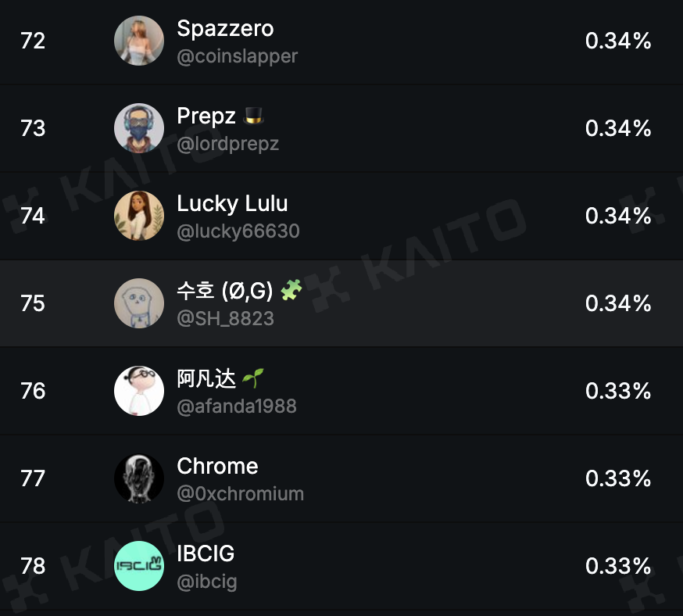Viewport: 683px width, 616px height.
Task: Click the puzzle piece emoji on row 75
Action: [291, 290]
